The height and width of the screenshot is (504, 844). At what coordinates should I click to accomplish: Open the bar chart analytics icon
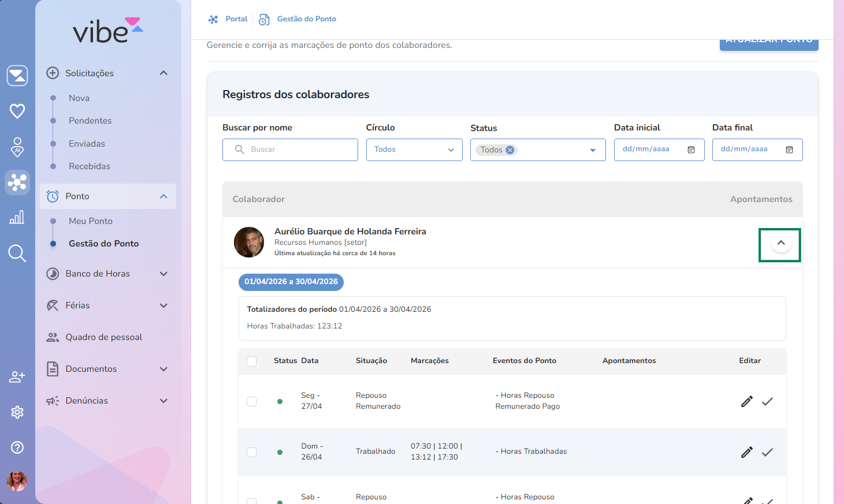[x=17, y=217]
